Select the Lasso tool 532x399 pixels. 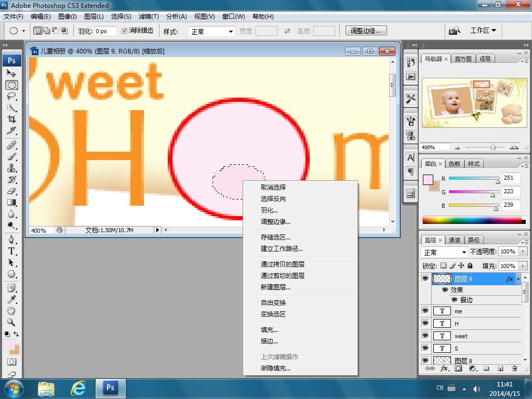[x=11, y=96]
